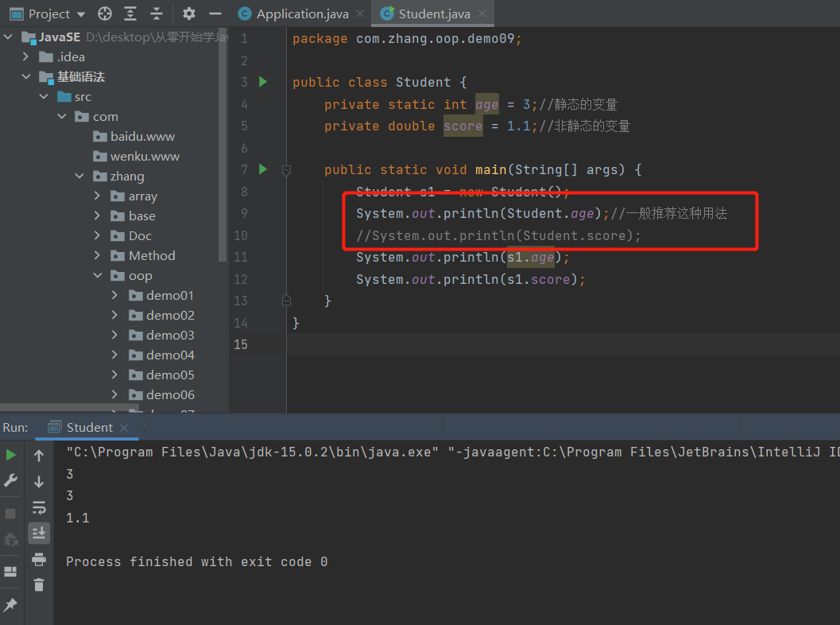The width and height of the screenshot is (840, 625).
Task: Click the debug bug gear icon in Run sidebar
Action: pos(10,538)
